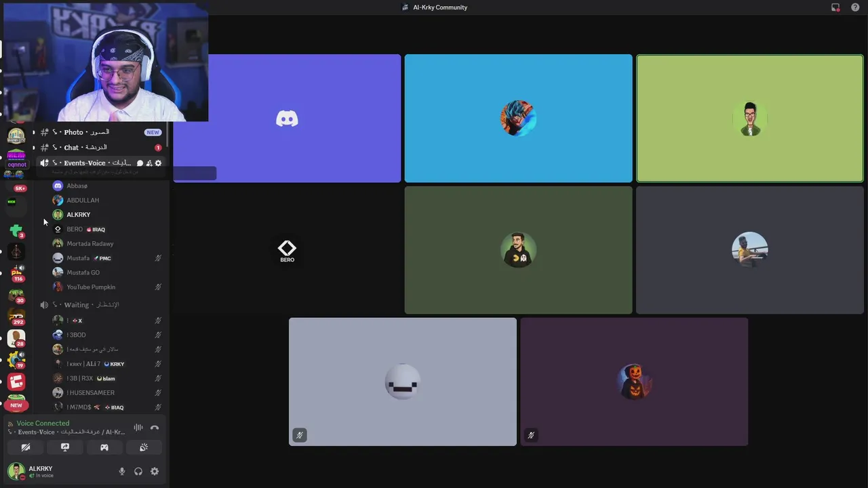Screen dimensions: 868x488
Task: Open ABDULLAH in voice member list
Action: (x=107, y=200)
